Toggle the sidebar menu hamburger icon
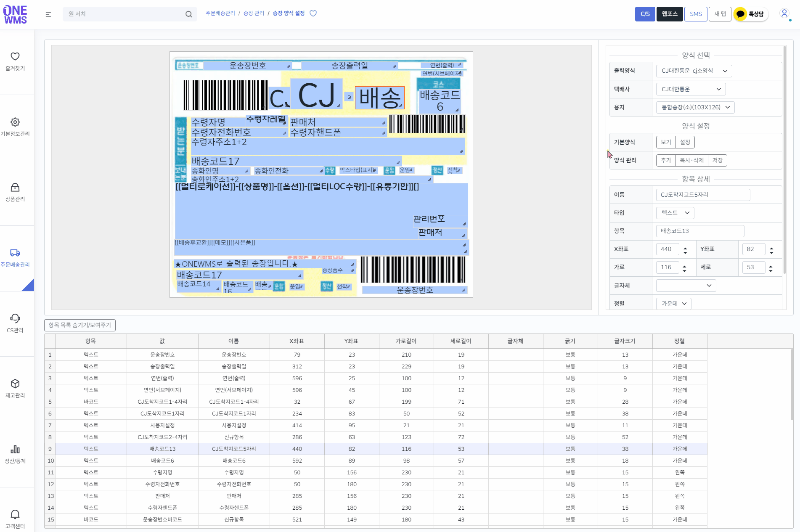The height and width of the screenshot is (532, 800). coord(48,14)
